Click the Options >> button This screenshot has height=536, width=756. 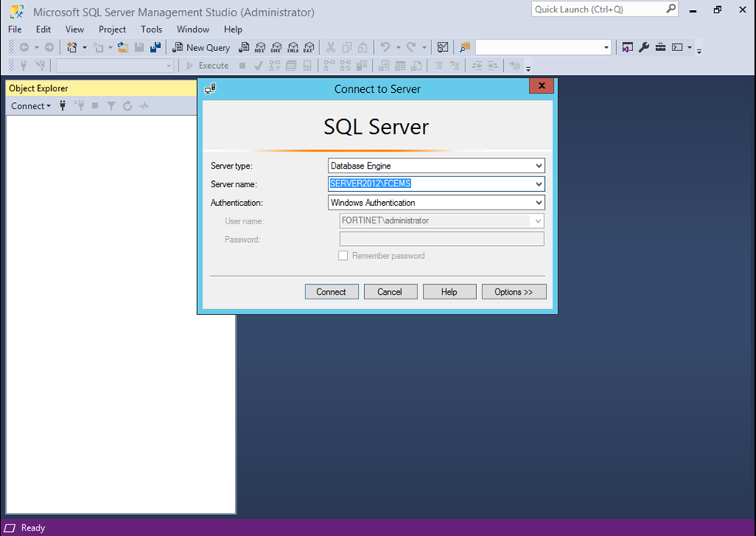pyautogui.click(x=514, y=292)
